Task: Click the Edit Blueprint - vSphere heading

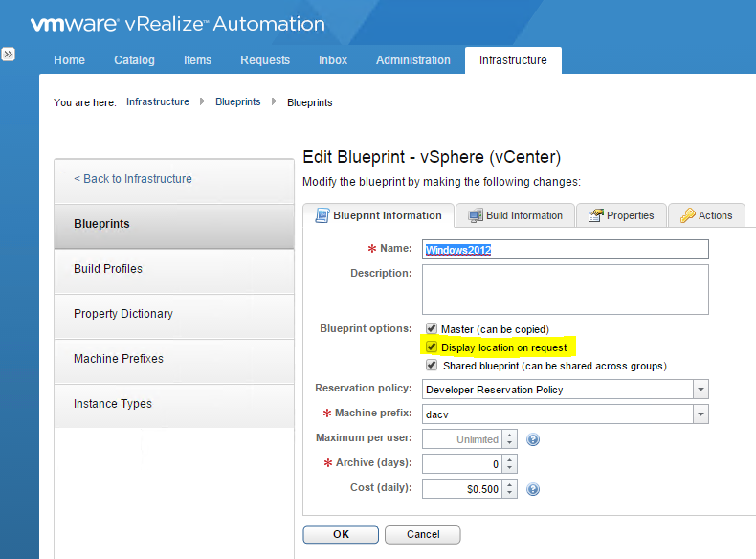Action: point(432,157)
